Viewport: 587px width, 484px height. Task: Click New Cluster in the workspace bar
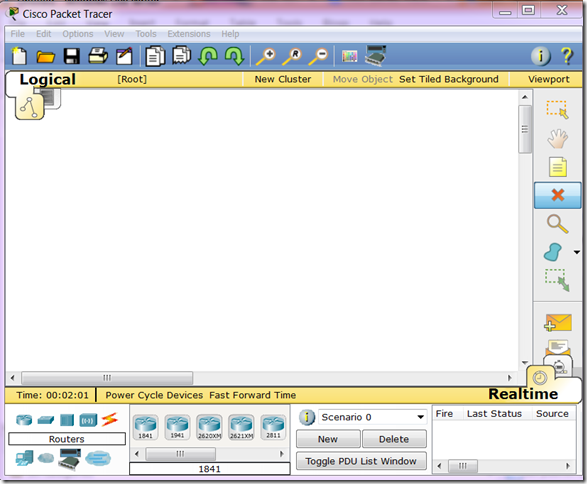(283, 79)
